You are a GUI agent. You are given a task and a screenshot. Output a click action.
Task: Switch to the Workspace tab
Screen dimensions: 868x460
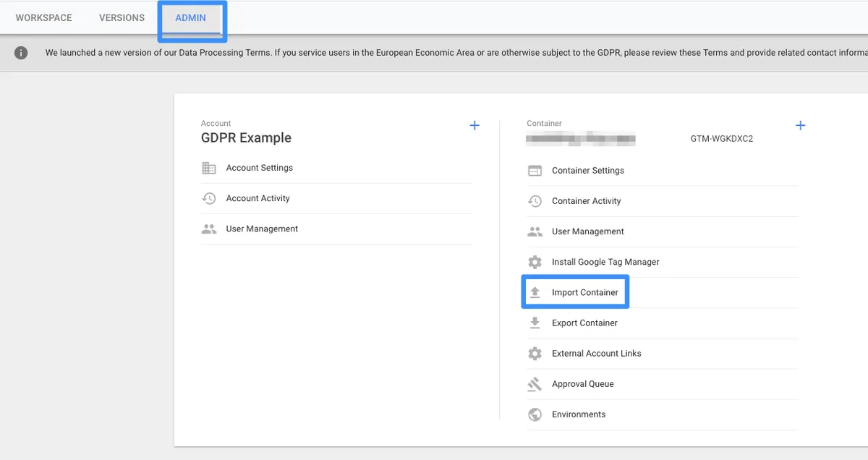click(x=44, y=18)
